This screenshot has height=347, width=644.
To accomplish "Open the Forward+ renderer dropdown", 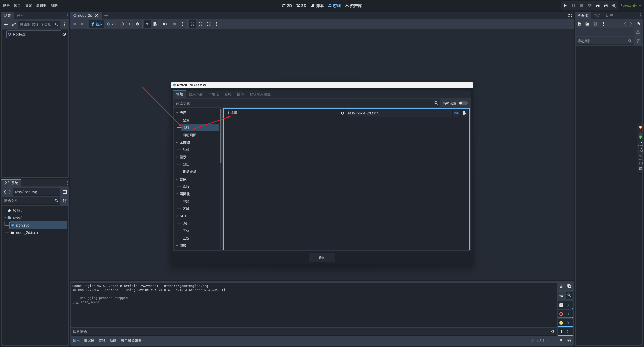I will (630, 6).
